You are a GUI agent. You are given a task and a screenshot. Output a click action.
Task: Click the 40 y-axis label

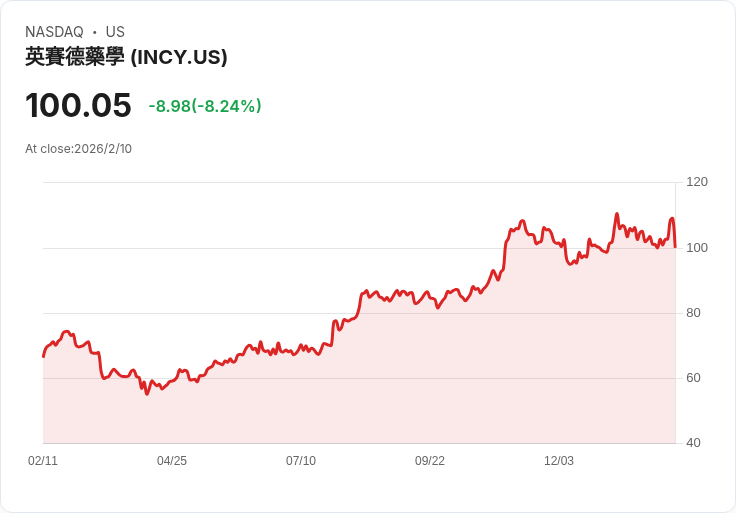[693, 443]
